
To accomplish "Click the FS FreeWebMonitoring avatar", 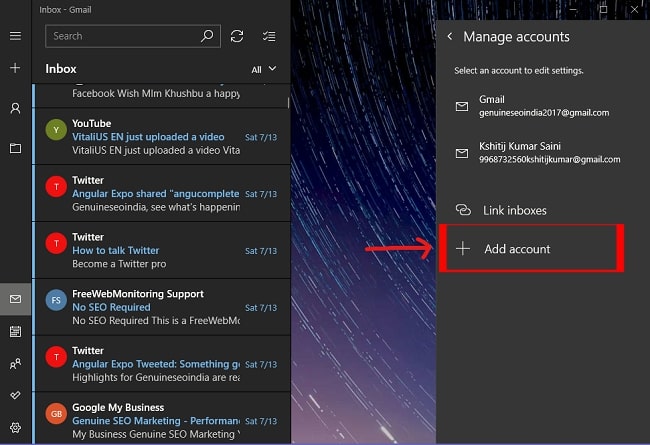I will click(x=56, y=300).
